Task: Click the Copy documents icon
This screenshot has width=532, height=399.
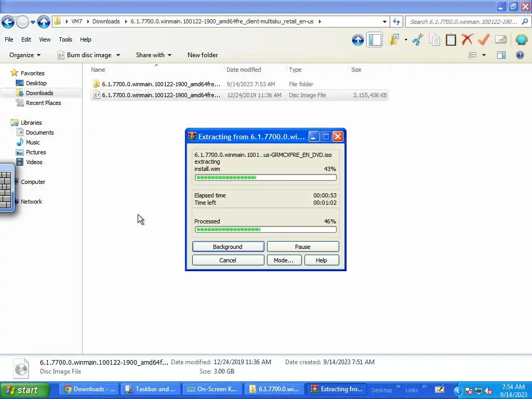Action: pos(434,39)
